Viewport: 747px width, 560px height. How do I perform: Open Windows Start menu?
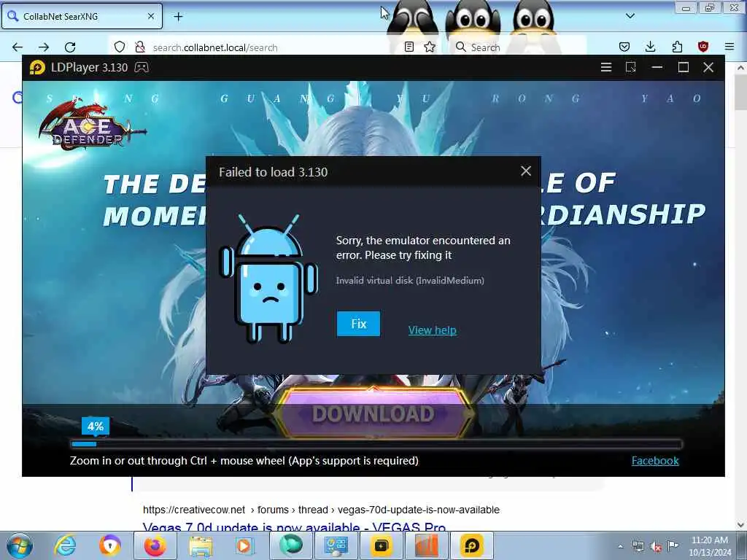click(x=20, y=545)
